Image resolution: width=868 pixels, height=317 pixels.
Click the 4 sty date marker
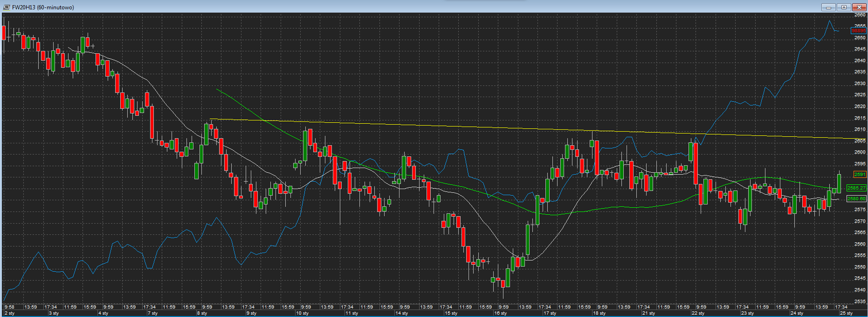tap(103, 313)
